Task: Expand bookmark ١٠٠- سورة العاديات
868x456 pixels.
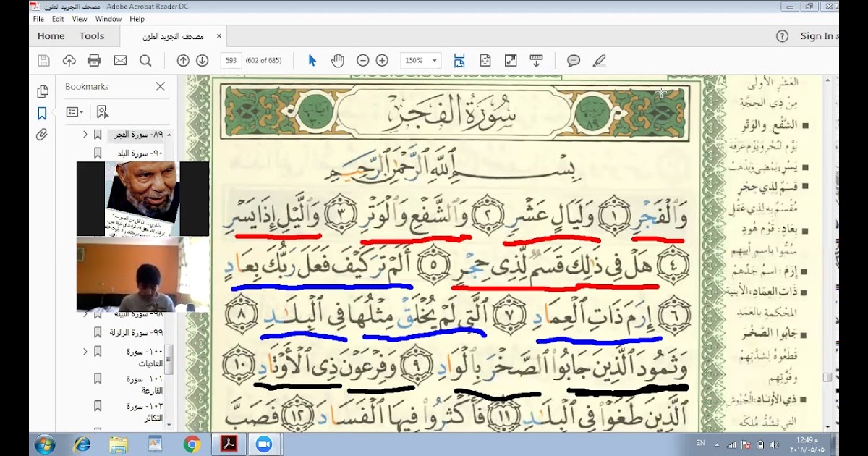Action: tap(85, 352)
